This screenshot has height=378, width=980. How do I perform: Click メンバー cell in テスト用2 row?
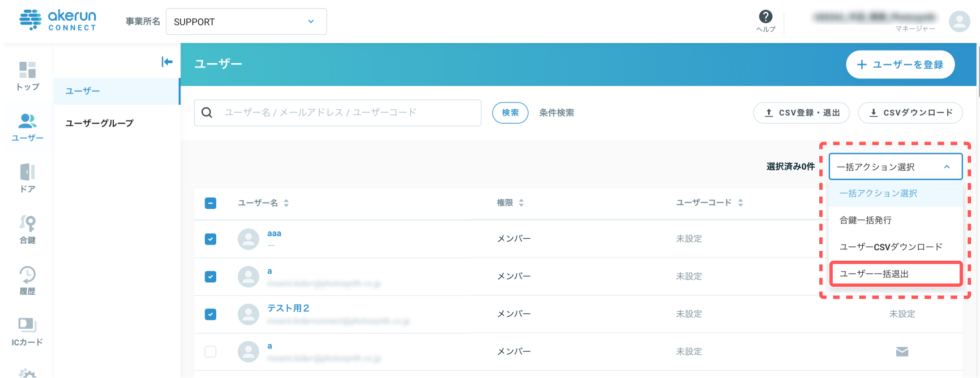tap(514, 314)
